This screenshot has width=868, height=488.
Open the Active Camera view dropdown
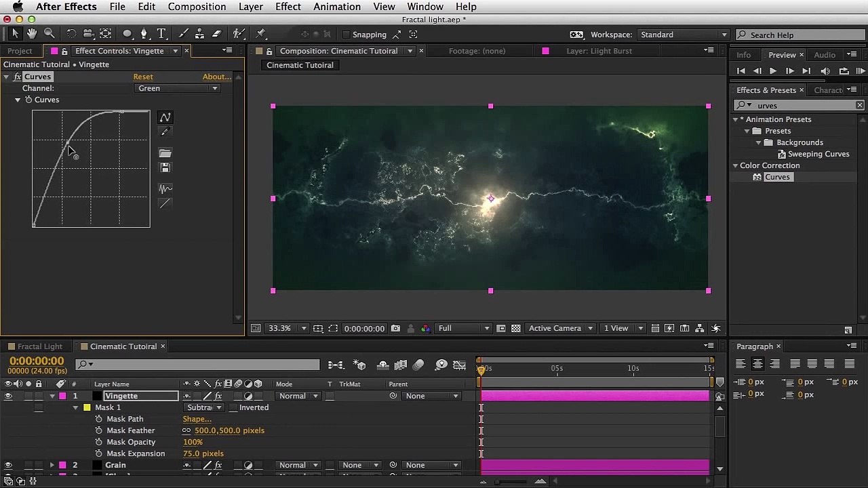click(x=560, y=329)
